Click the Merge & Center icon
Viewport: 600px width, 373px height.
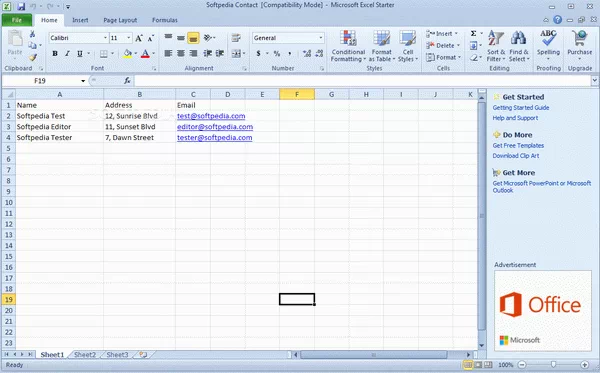pyautogui.click(x=236, y=54)
